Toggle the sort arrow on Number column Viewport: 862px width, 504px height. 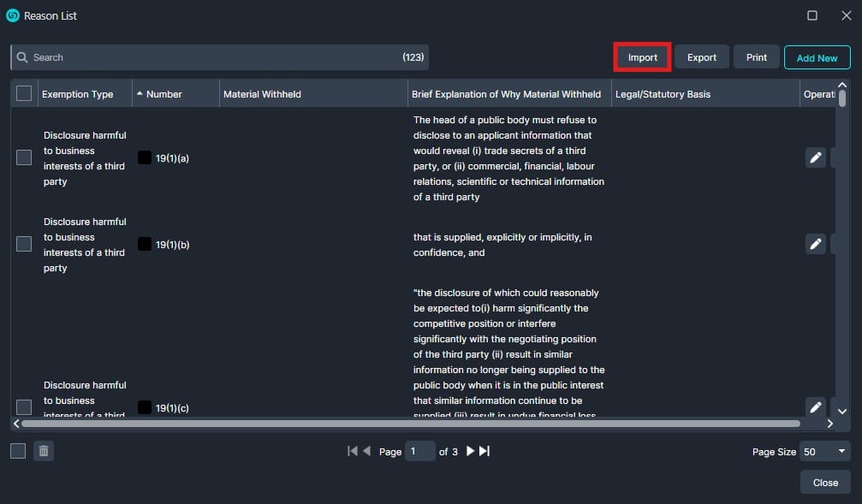(x=139, y=93)
